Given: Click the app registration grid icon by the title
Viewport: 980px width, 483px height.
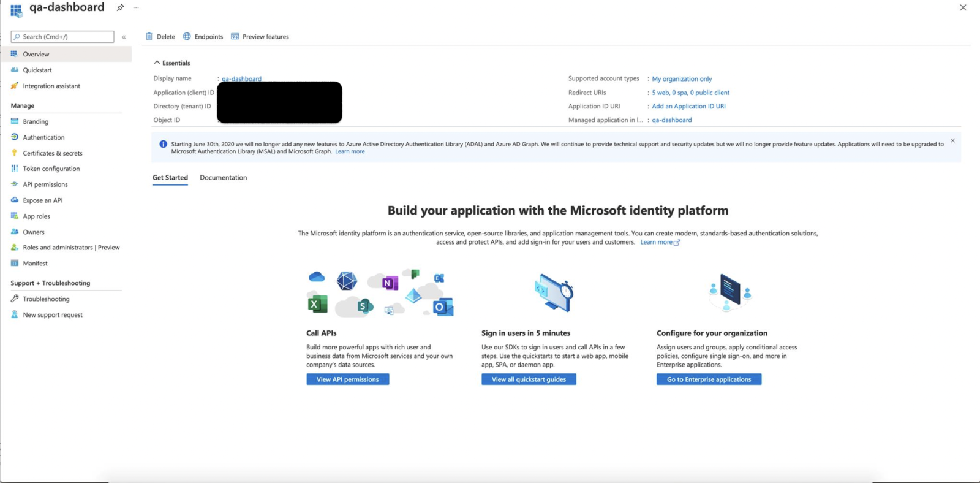Looking at the screenshot, I should (16, 10).
